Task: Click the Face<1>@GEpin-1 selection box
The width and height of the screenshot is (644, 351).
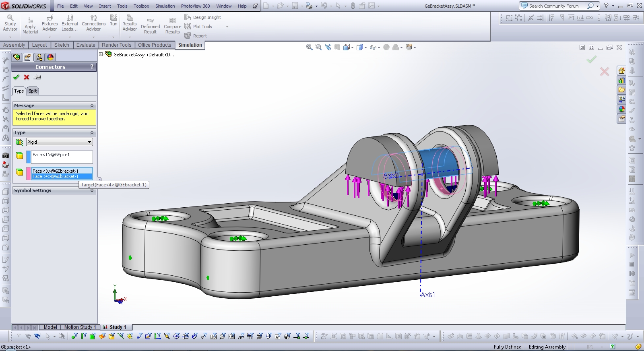Action: tap(62, 157)
